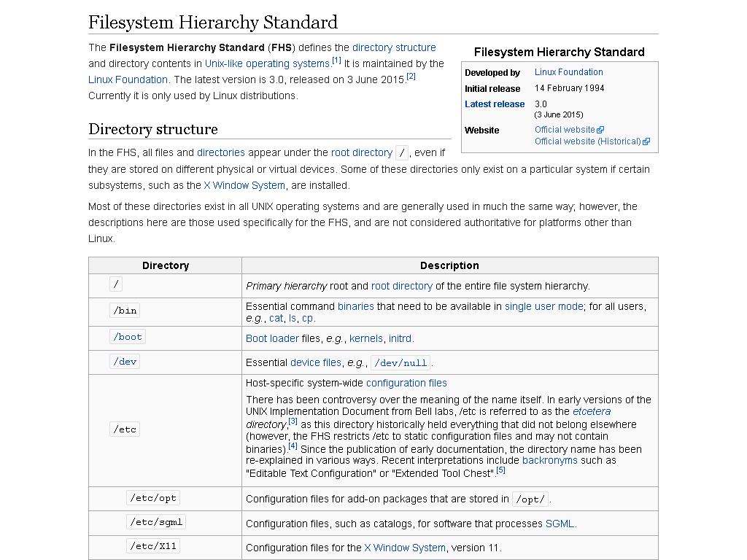Follow the 'backronyms' link
This screenshot has height=560, width=747.
550,461
